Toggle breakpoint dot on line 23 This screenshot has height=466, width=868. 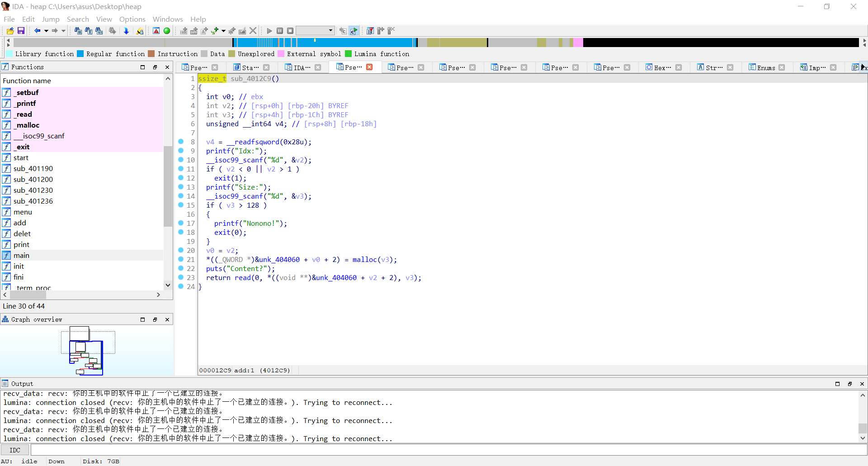tap(181, 277)
